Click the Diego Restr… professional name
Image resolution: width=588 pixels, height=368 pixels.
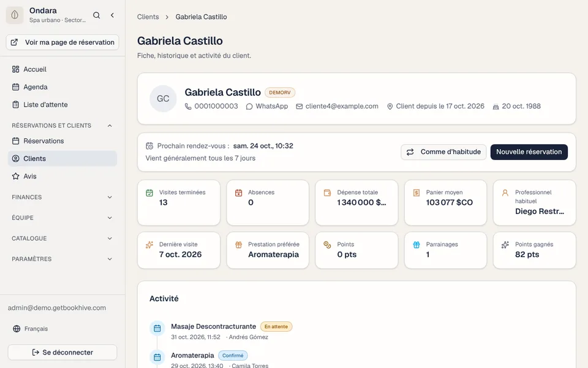(539, 212)
